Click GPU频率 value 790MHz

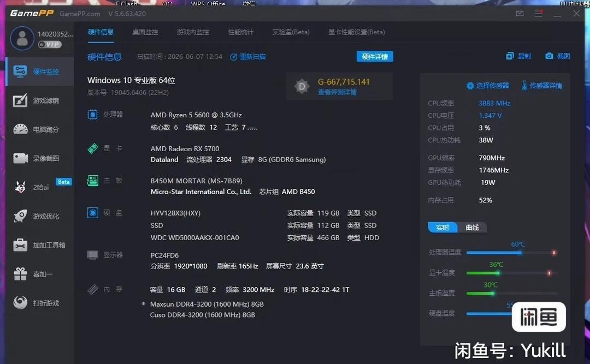click(492, 158)
